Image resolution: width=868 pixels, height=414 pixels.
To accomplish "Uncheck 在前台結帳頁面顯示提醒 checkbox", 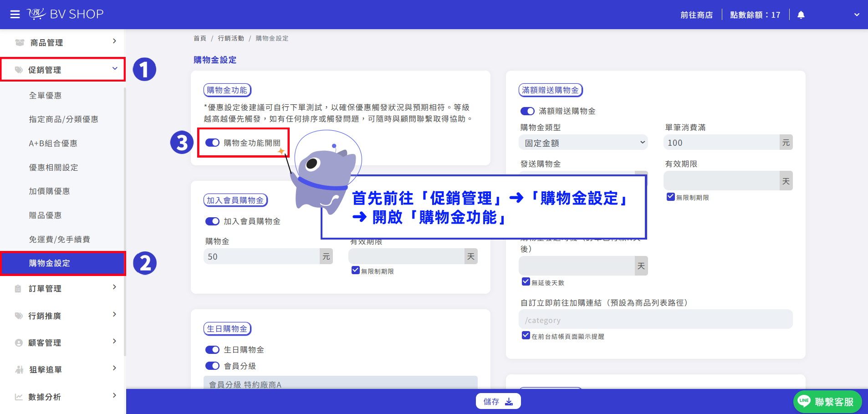I will click(x=526, y=336).
